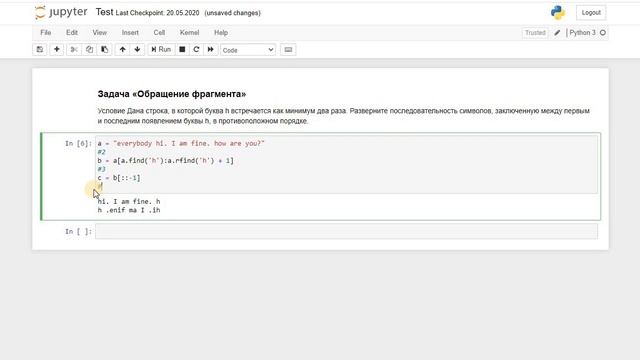Click the empty In [ ] code cell
The height and width of the screenshot is (360, 640).
347,231
